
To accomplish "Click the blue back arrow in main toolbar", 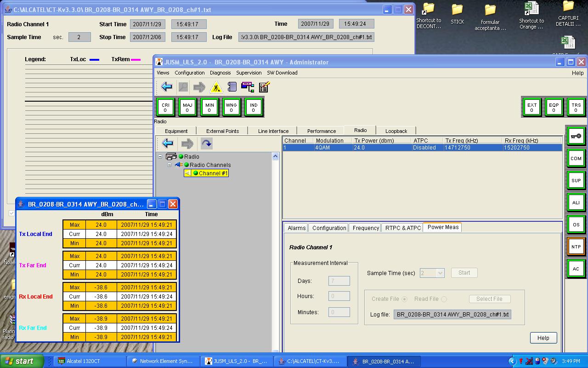I will [167, 87].
